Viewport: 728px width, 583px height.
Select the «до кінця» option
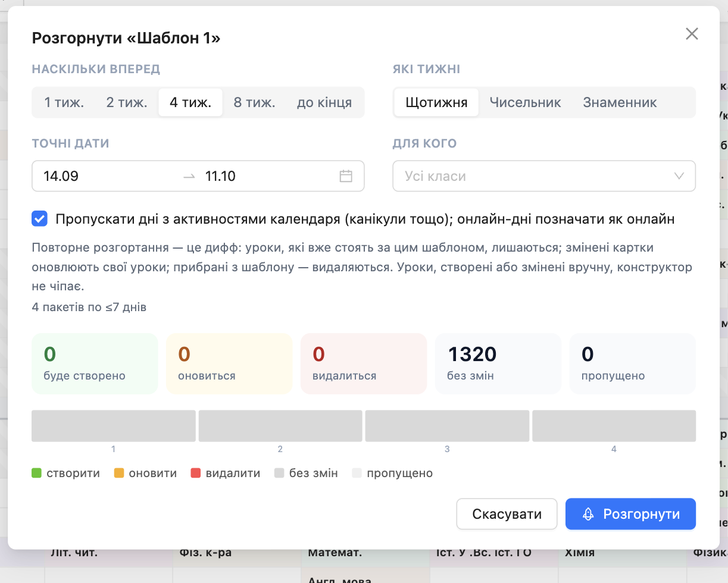coord(324,102)
